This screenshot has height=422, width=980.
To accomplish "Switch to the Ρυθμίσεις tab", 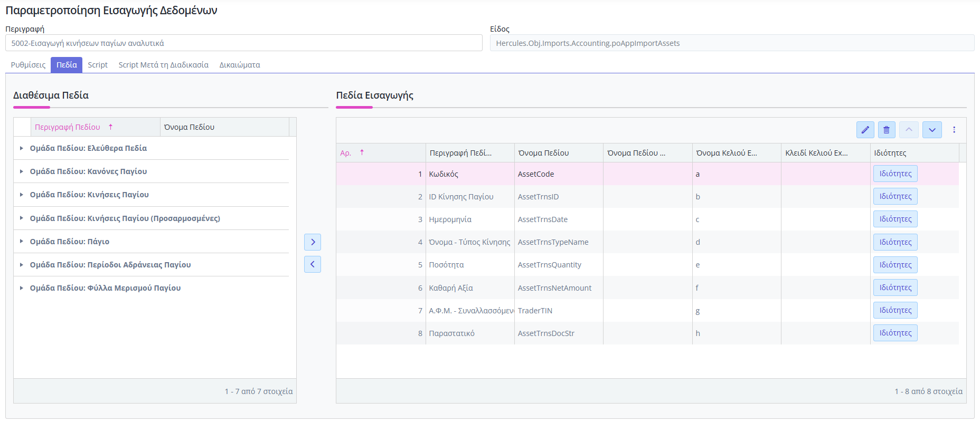I will 28,65.
